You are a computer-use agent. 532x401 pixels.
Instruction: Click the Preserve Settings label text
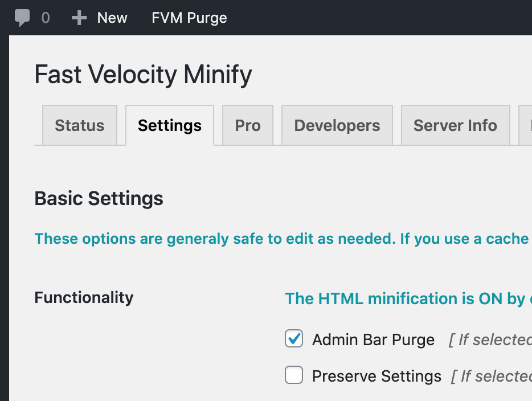click(377, 376)
